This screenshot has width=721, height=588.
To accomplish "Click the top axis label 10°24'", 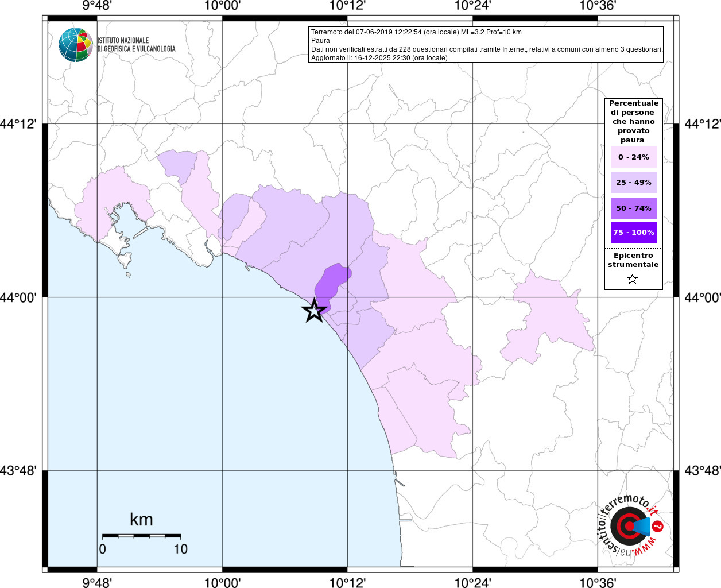I will [x=472, y=6].
